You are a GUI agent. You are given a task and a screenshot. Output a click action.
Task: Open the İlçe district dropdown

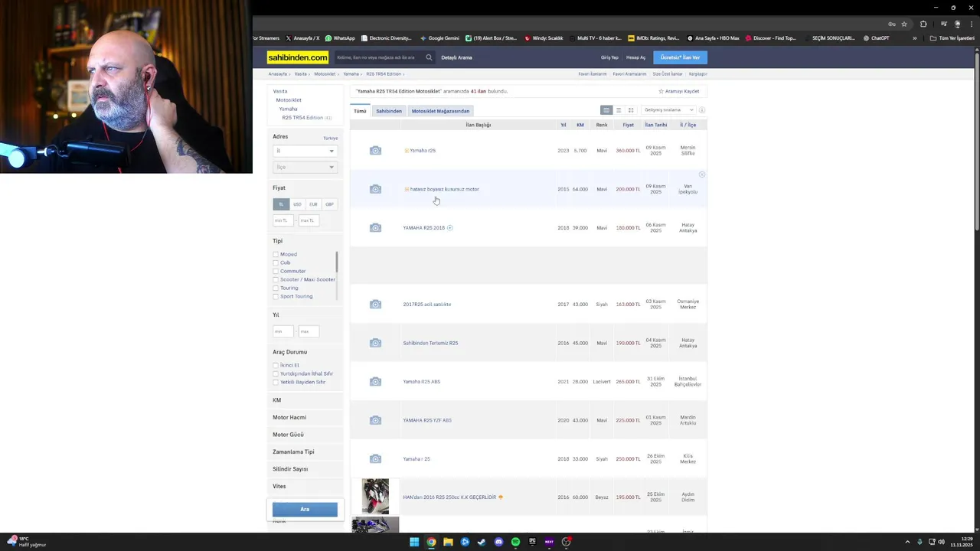coord(305,167)
